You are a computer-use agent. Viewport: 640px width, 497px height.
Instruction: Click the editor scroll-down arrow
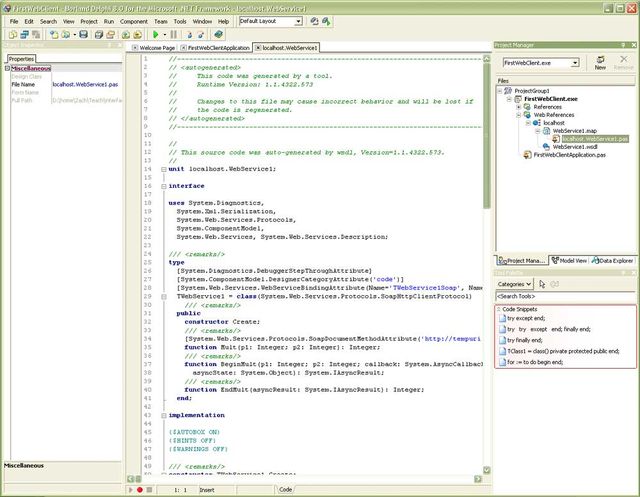pos(487,470)
